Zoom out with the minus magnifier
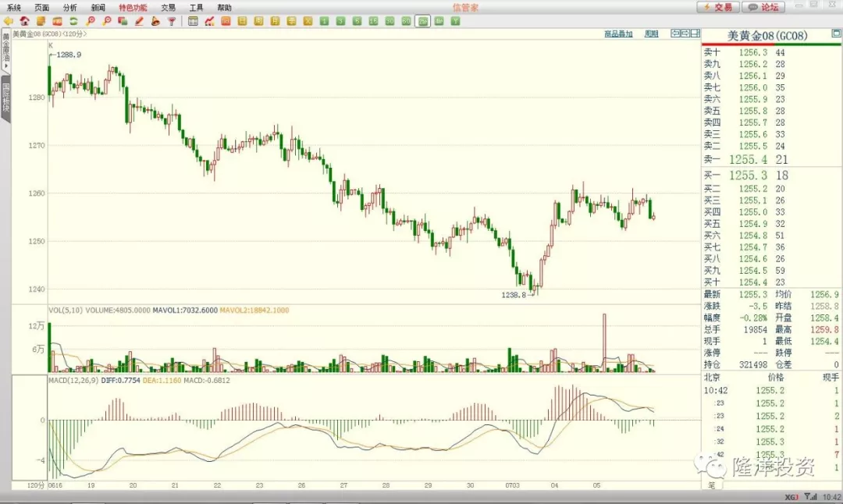 (106, 21)
